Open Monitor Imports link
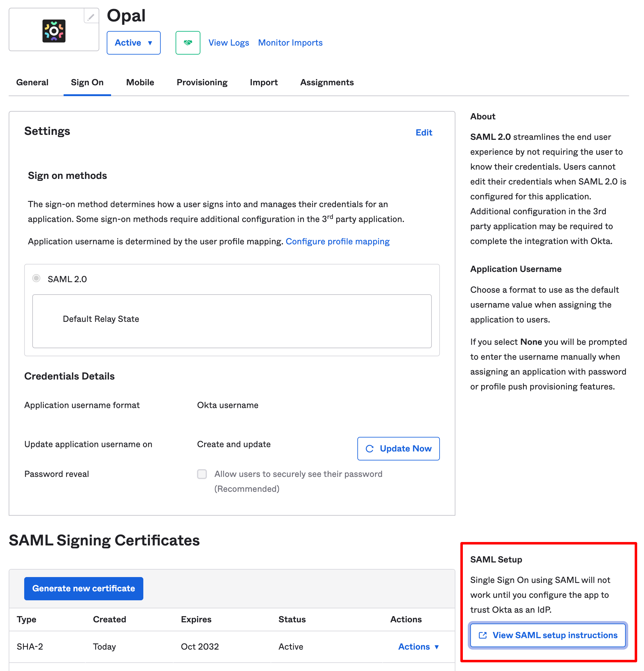Image resolution: width=644 pixels, height=671 pixels. tap(290, 43)
